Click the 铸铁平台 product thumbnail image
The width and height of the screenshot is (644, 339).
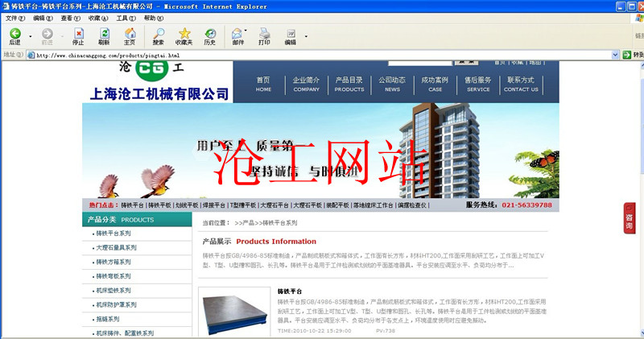[x=234, y=312]
